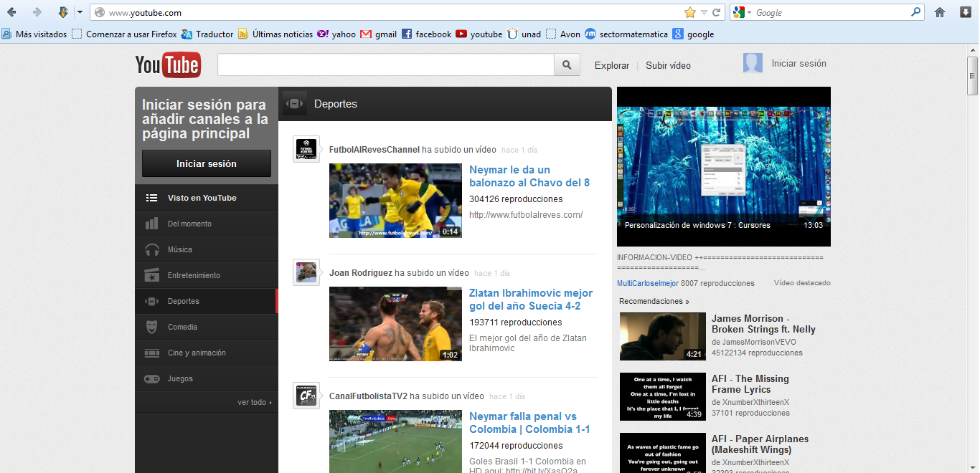Viewport: 980px width, 473px height.
Task: Select Juegos category in the sidebar
Action: click(x=207, y=378)
